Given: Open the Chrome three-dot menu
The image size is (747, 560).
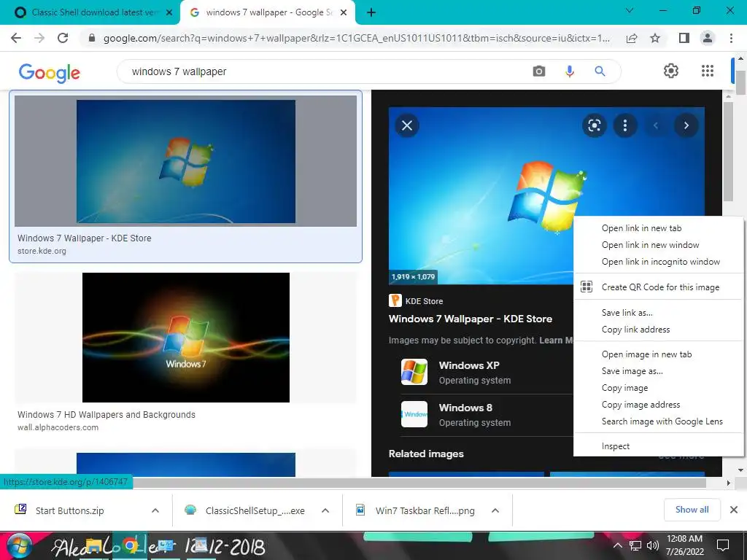Looking at the screenshot, I should coord(731,38).
